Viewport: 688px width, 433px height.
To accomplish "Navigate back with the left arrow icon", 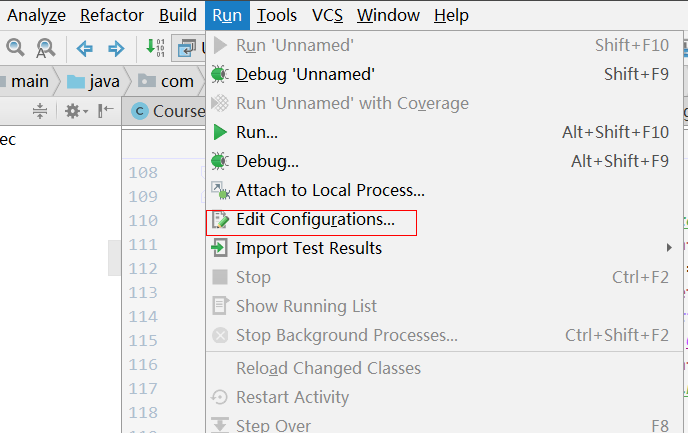I will click(85, 47).
